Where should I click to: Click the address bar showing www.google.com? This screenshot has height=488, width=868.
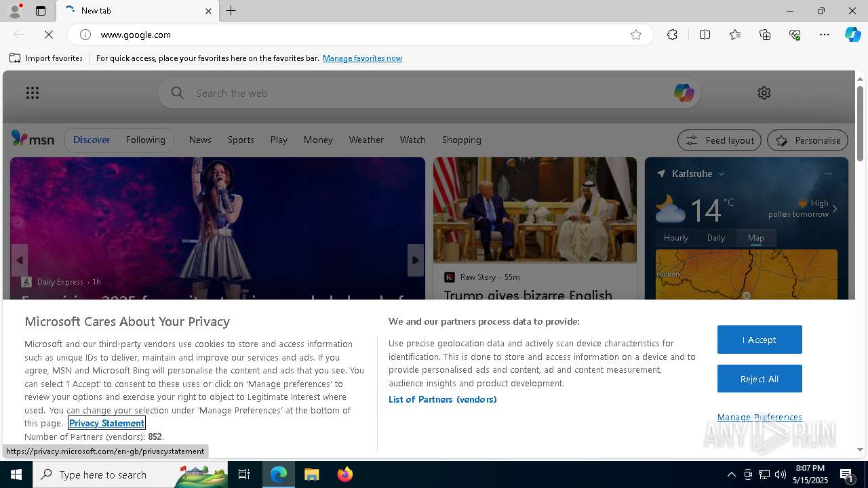tap(359, 35)
